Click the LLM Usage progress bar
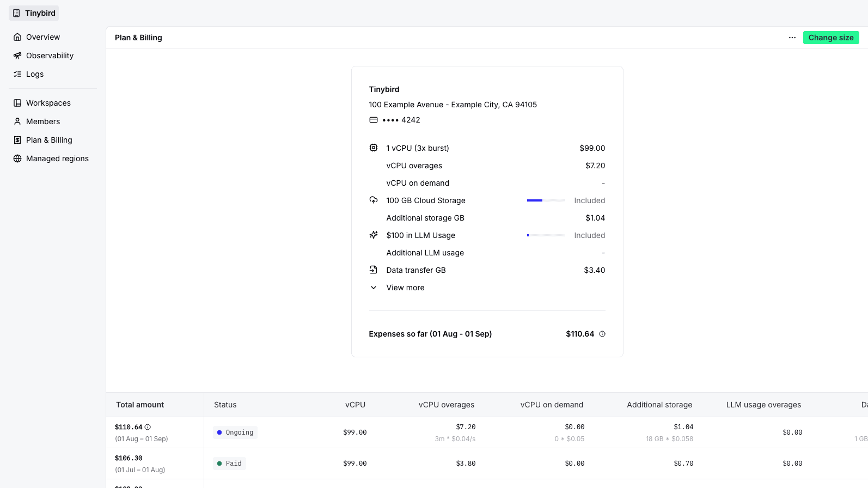The width and height of the screenshot is (868, 488). pyautogui.click(x=546, y=235)
